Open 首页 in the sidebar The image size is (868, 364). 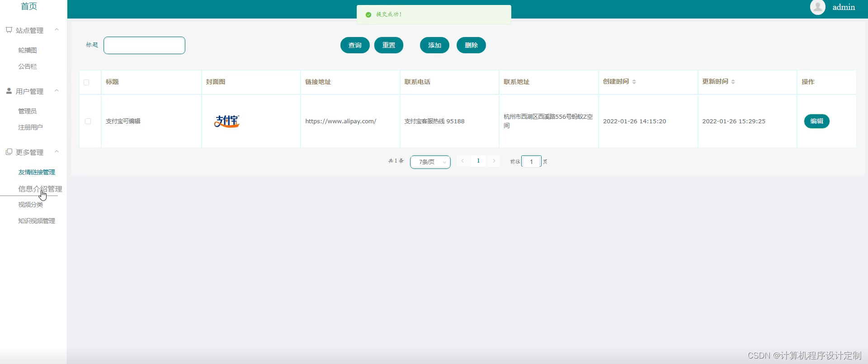coord(29,6)
